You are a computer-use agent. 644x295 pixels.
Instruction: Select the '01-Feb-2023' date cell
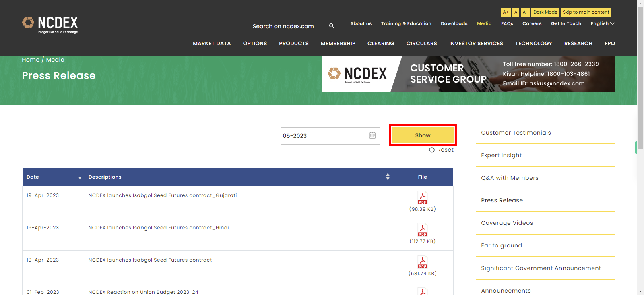point(43,292)
